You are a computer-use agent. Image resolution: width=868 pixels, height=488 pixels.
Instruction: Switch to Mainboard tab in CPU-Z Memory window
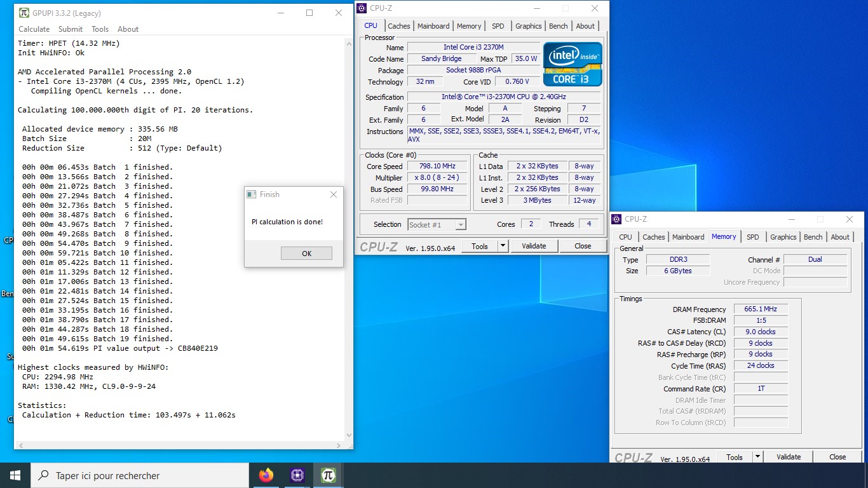(x=688, y=237)
